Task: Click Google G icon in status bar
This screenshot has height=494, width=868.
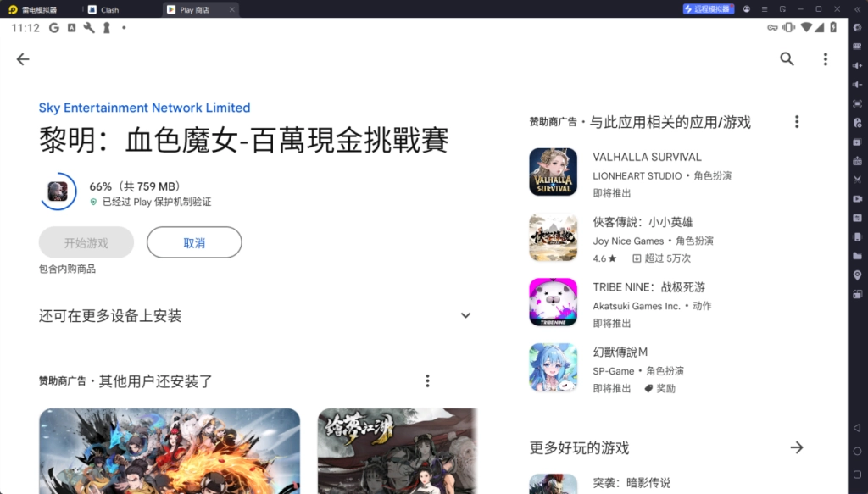Action: pyautogui.click(x=53, y=28)
